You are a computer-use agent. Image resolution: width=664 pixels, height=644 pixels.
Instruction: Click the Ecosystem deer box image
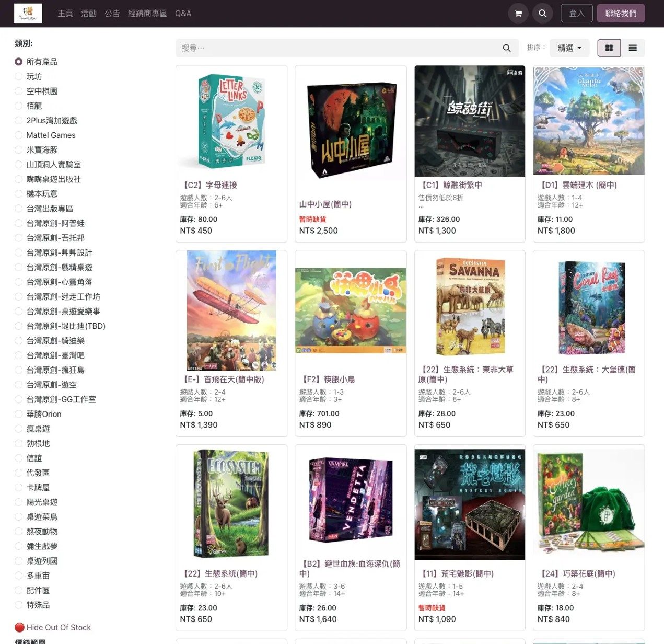pyautogui.click(x=231, y=504)
